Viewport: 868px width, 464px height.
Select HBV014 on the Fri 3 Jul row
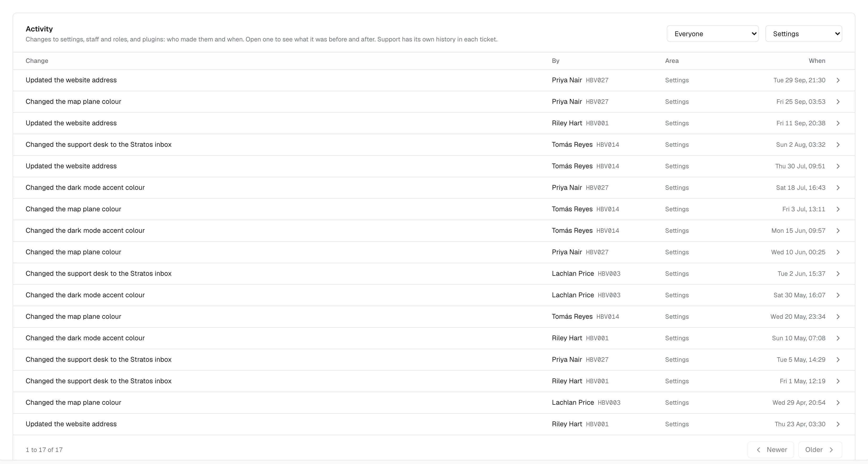tap(607, 209)
